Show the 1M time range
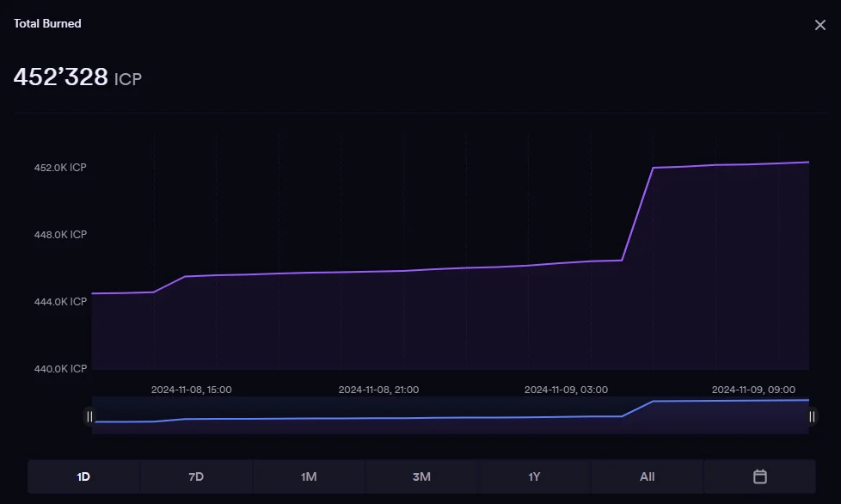This screenshot has height=504, width=841. point(309,476)
